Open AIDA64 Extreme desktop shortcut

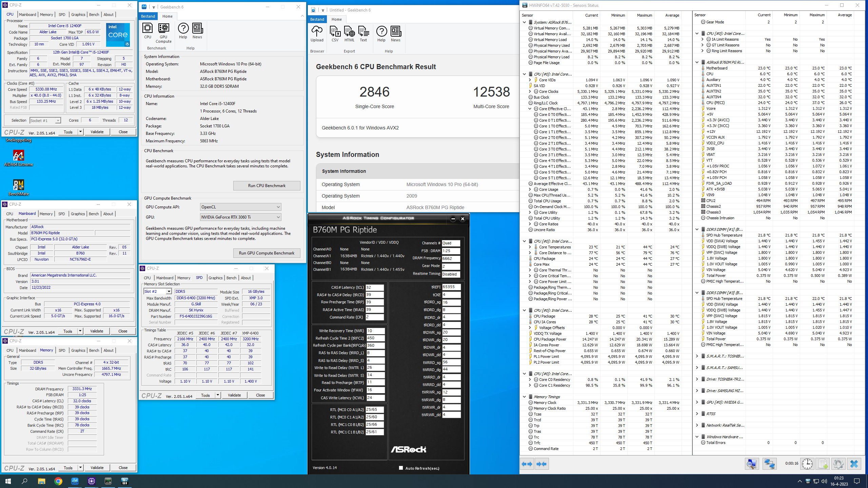(19, 158)
